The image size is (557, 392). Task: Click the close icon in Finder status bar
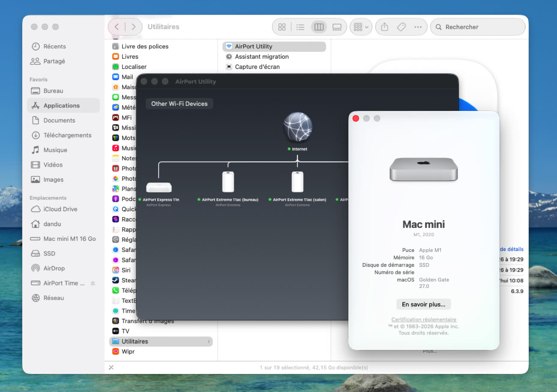pos(111,368)
